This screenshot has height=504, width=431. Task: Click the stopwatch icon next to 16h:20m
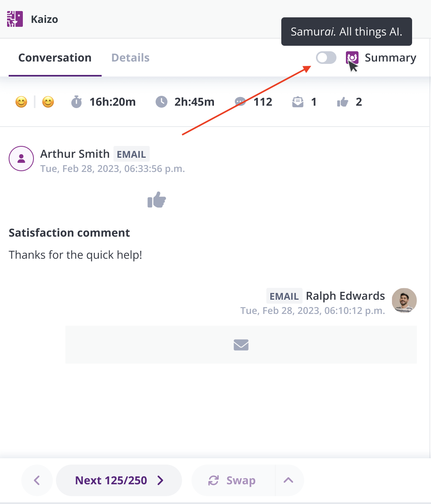(x=76, y=102)
